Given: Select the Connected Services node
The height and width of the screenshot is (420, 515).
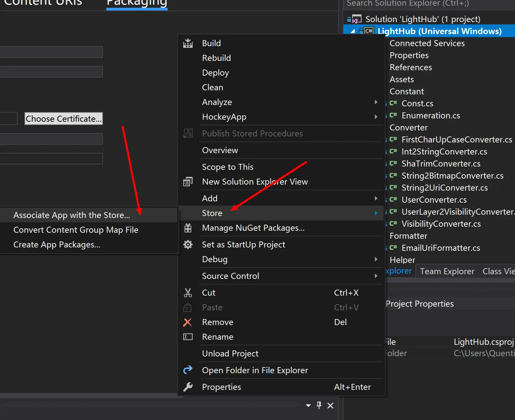Looking at the screenshot, I should pyautogui.click(x=427, y=43).
